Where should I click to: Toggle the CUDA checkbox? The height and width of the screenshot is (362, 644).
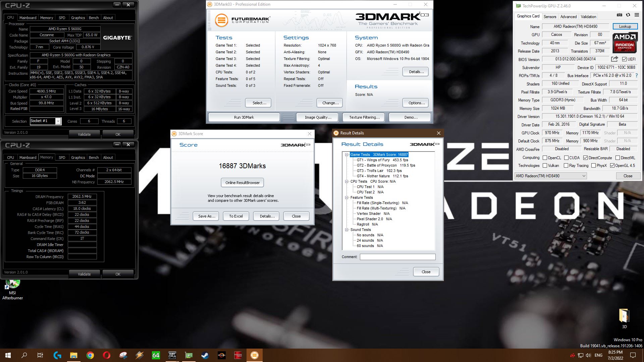coord(566,158)
